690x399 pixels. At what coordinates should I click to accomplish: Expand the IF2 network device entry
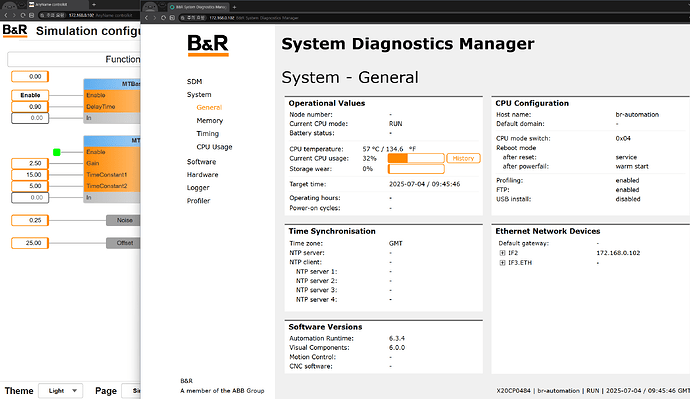coord(502,253)
